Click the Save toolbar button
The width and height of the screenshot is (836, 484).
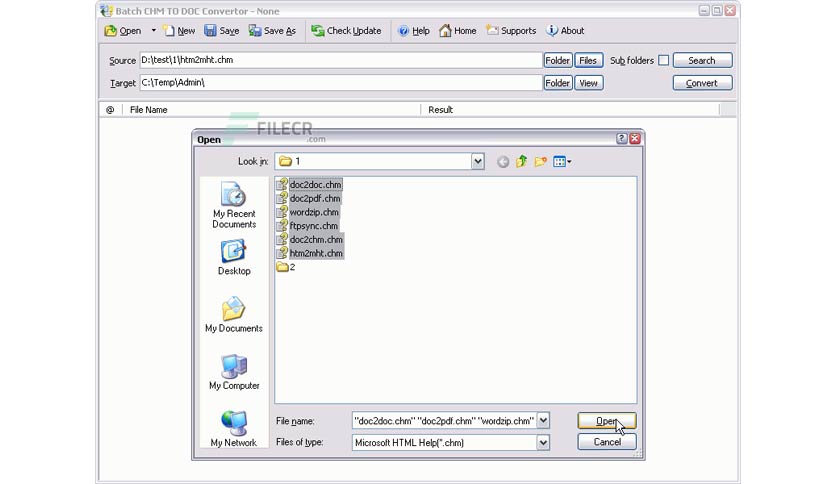click(x=222, y=31)
